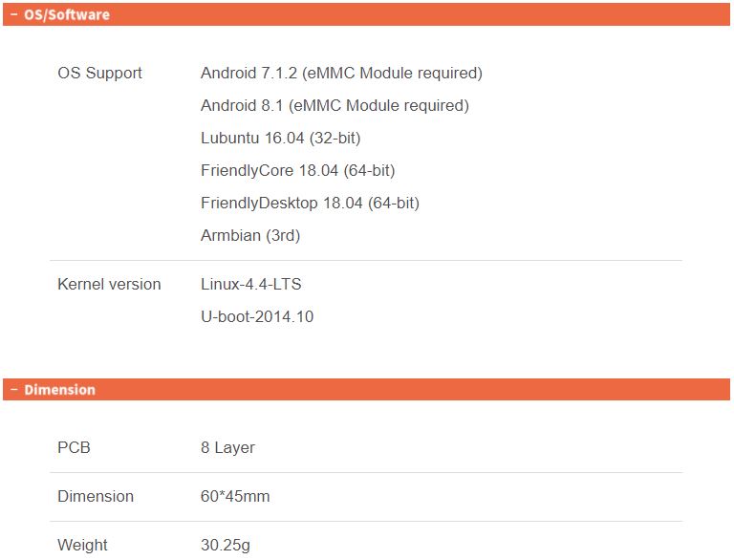
Task: Click the FriendlyDesktop 18.04 (64-bit) line
Action: [310, 203]
